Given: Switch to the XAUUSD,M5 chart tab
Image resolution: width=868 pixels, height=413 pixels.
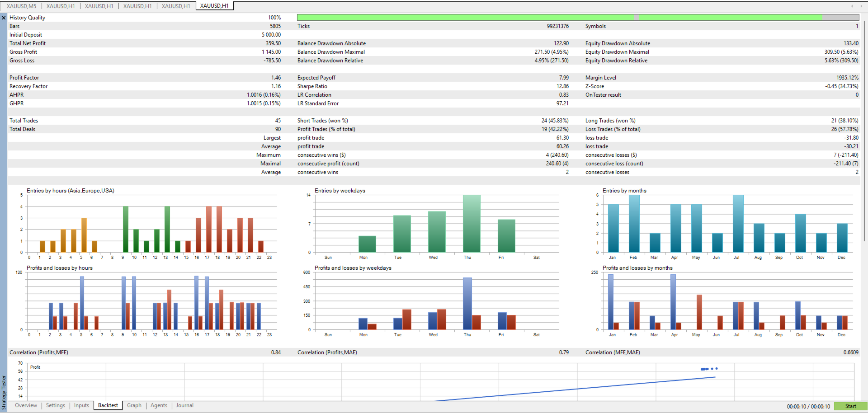Looking at the screenshot, I should (21, 6).
